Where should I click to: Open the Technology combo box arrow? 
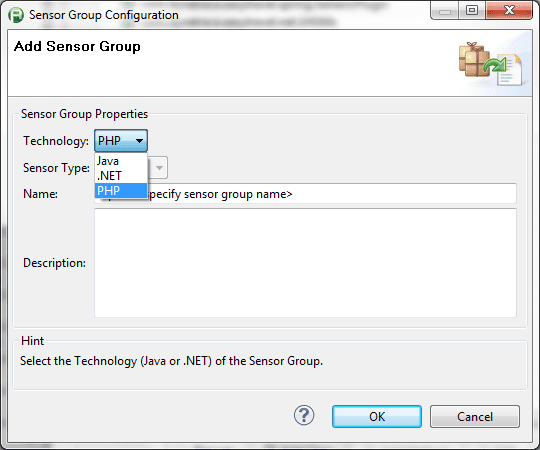pyautogui.click(x=139, y=140)
